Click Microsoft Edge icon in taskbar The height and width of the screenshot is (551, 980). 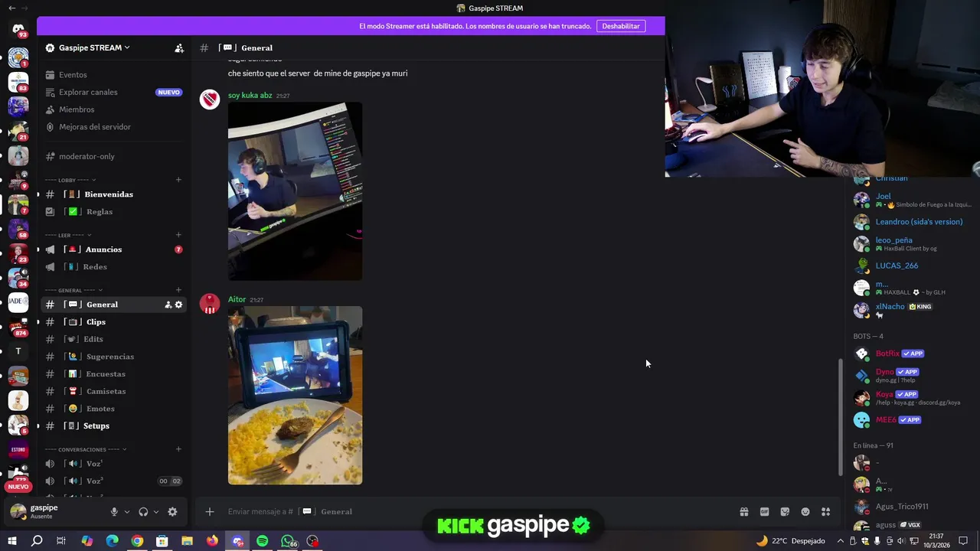[x=112, y=541]
